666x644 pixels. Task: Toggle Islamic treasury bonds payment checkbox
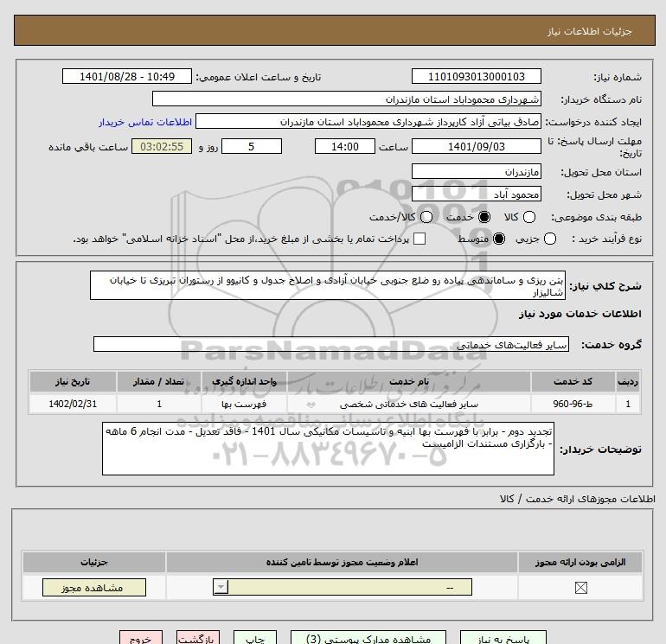[419, 239]
